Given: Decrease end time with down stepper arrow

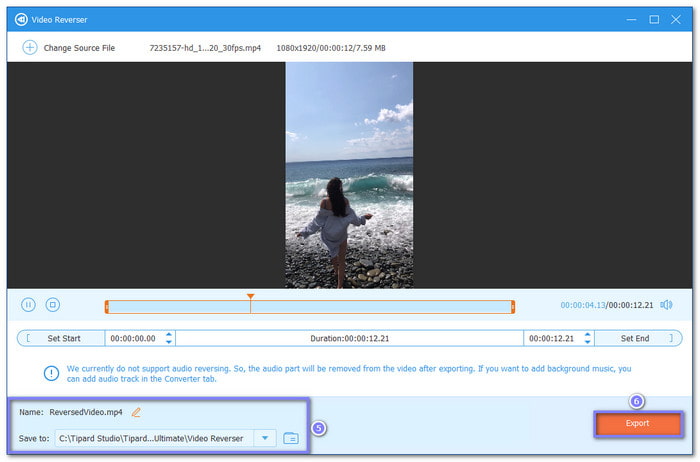Looking at the screenshot, I should 588,342.
